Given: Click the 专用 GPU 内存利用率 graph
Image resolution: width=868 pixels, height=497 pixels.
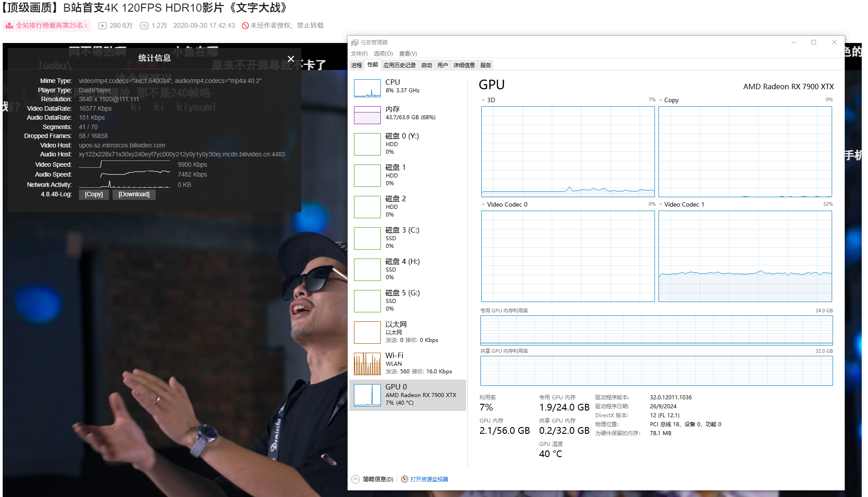Looking at the screenshot, I should click(x=656, y=330).
